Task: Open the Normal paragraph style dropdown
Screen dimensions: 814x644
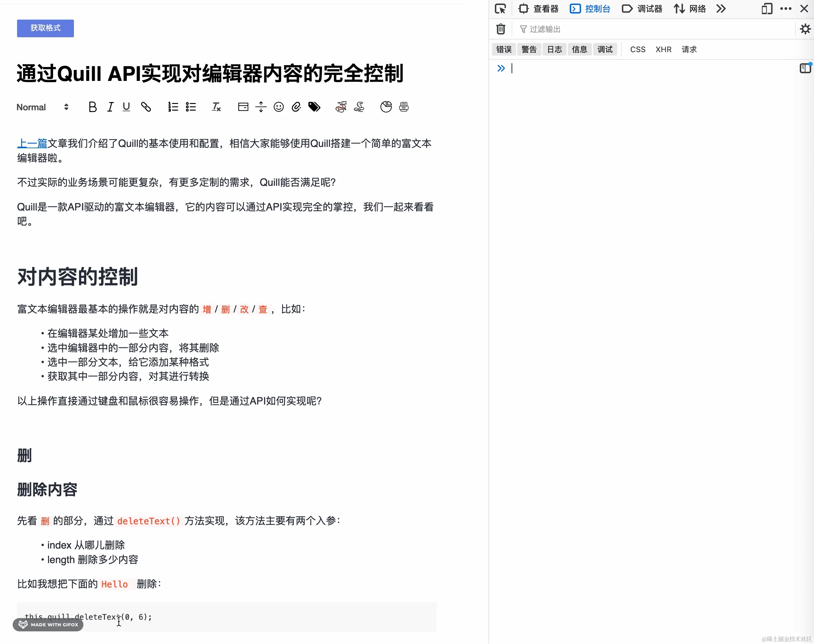Action: (43, 107)
